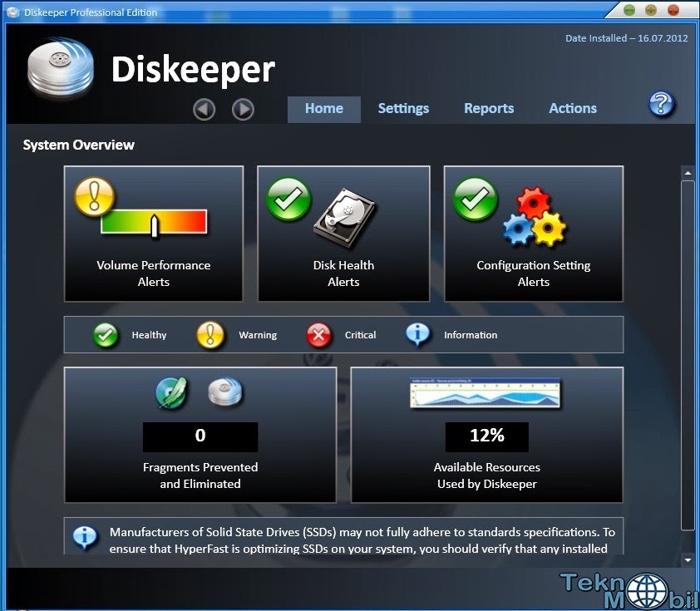Click the small disk stack icon above fragments
Viewport: 700px width, 611px height.
(x=225, y=392)
